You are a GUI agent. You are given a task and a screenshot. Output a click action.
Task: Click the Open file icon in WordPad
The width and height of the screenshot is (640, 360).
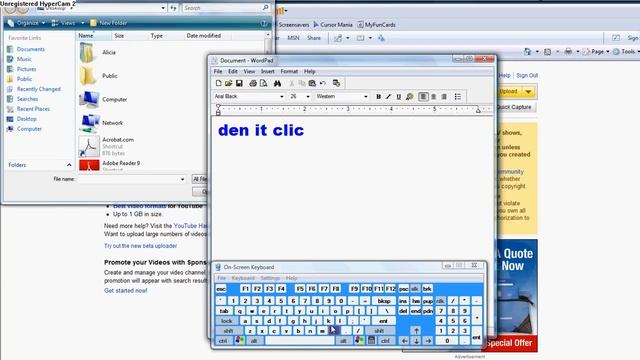pyautogui.click(x=229, y=83)
